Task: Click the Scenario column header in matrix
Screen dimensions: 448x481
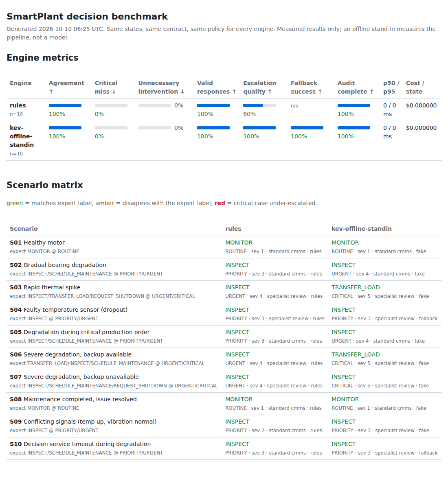Action: [24, 229]
